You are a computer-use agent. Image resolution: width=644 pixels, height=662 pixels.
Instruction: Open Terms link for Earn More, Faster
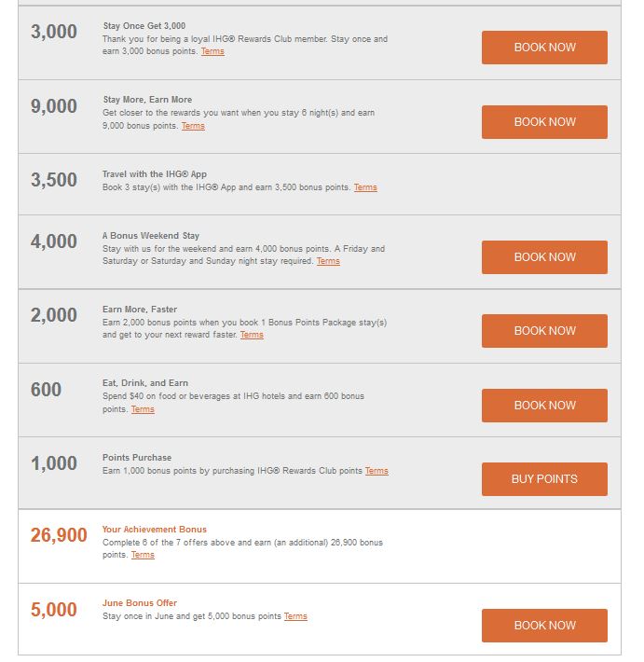tap(252, 335)
